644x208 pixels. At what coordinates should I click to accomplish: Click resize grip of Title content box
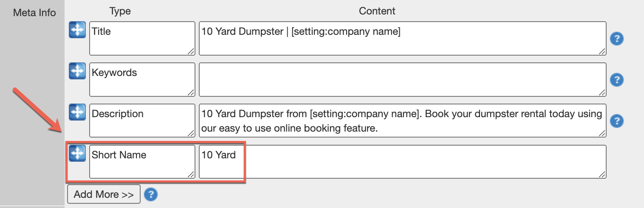602,51
